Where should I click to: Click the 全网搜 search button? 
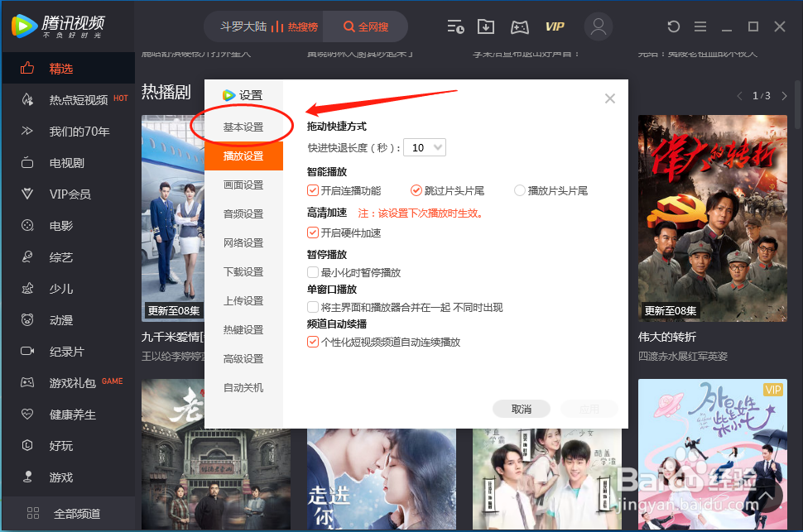click(x=366, y=26)
